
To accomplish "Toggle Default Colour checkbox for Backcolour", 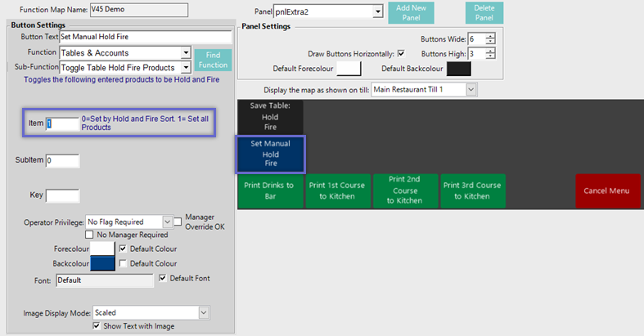I will pyautogui.click(x=123, y=263).
